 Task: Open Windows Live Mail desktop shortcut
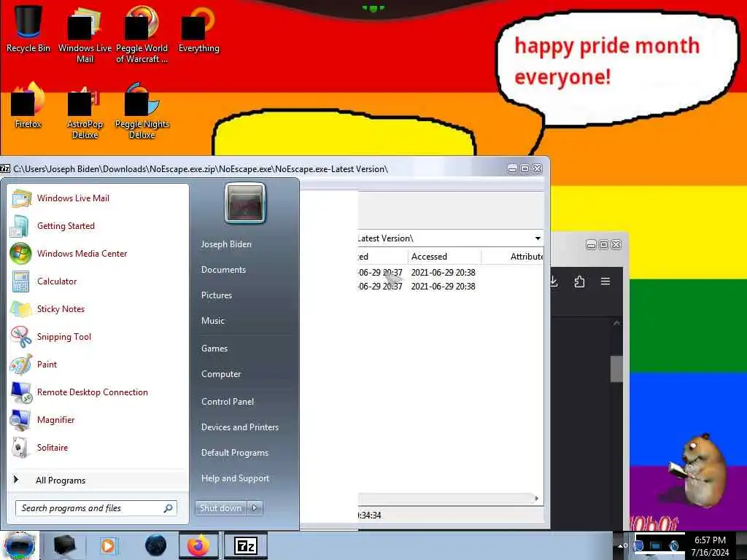point(85,36)
